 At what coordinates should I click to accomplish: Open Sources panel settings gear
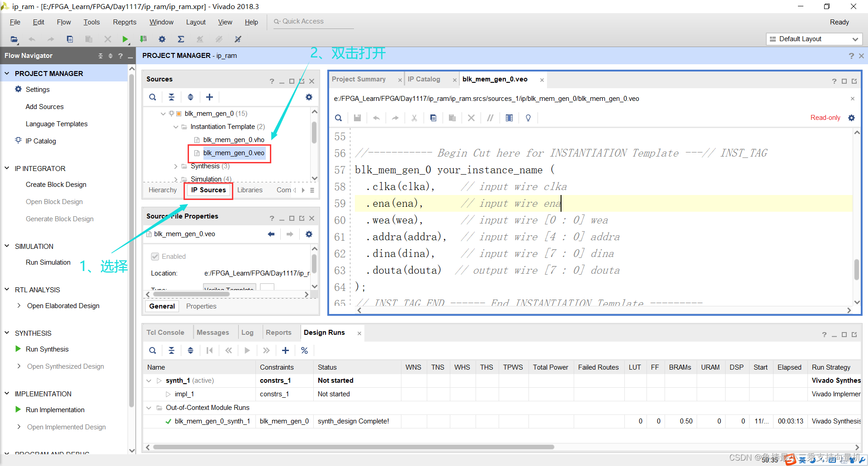(x=309, y=97)
